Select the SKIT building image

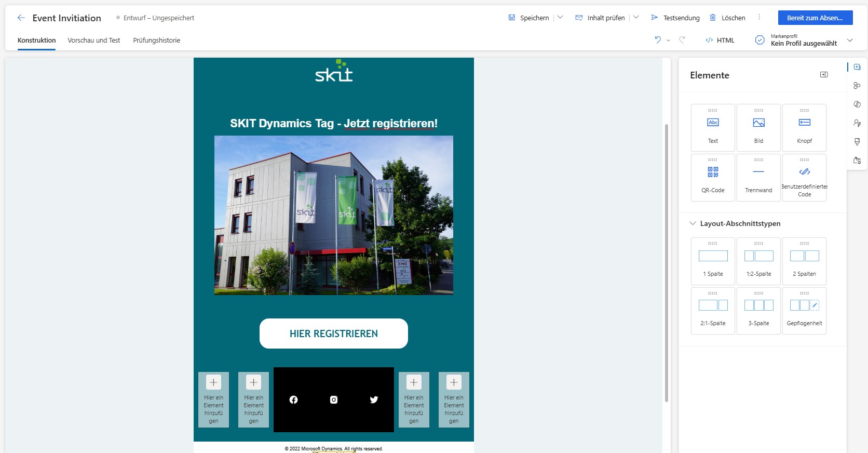[x=333, y=215]
